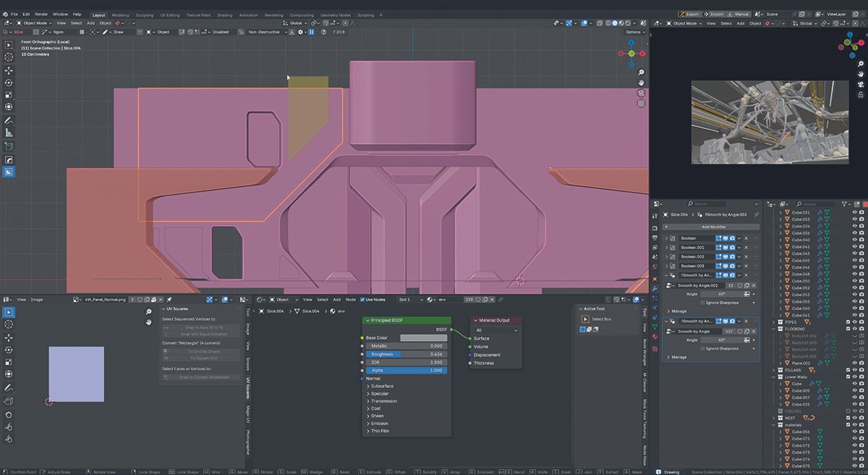Uncheck the NEST collection checkbox

[848, 418]
